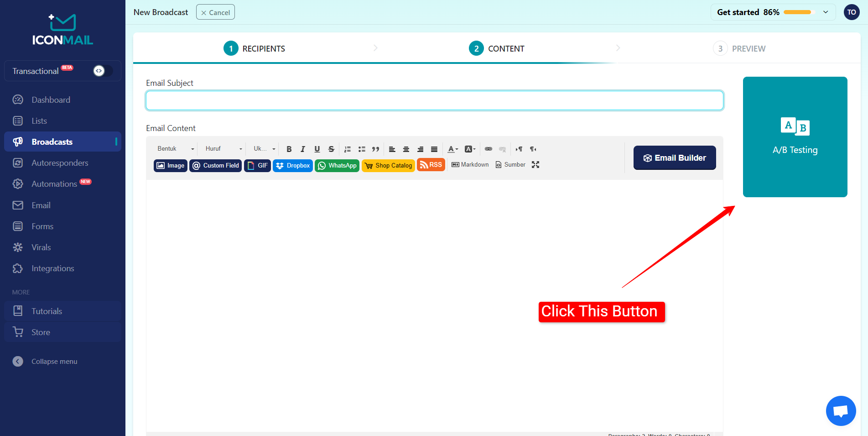
Task: Insert a numbered list
Action: 348,149
